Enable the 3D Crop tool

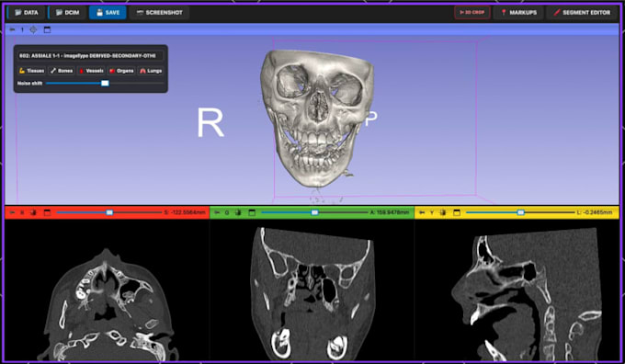pyautogui.click(x=472, y=12)
